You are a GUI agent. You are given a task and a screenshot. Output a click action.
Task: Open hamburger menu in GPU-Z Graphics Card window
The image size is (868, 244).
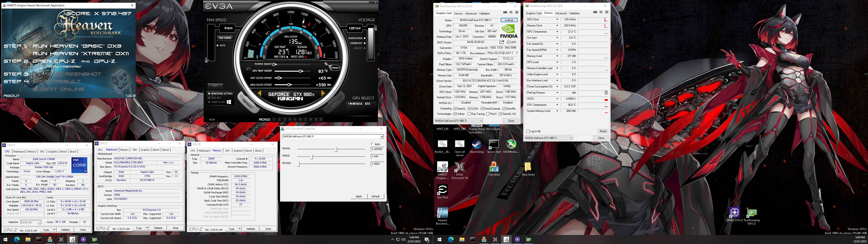coord(517,12)
